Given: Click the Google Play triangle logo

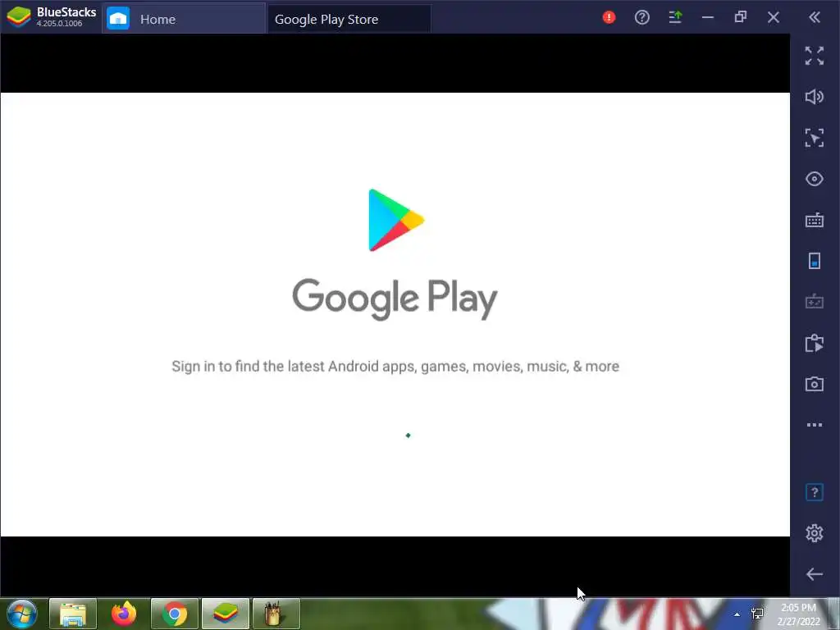Looking at the screenshot, I should 396,220.
